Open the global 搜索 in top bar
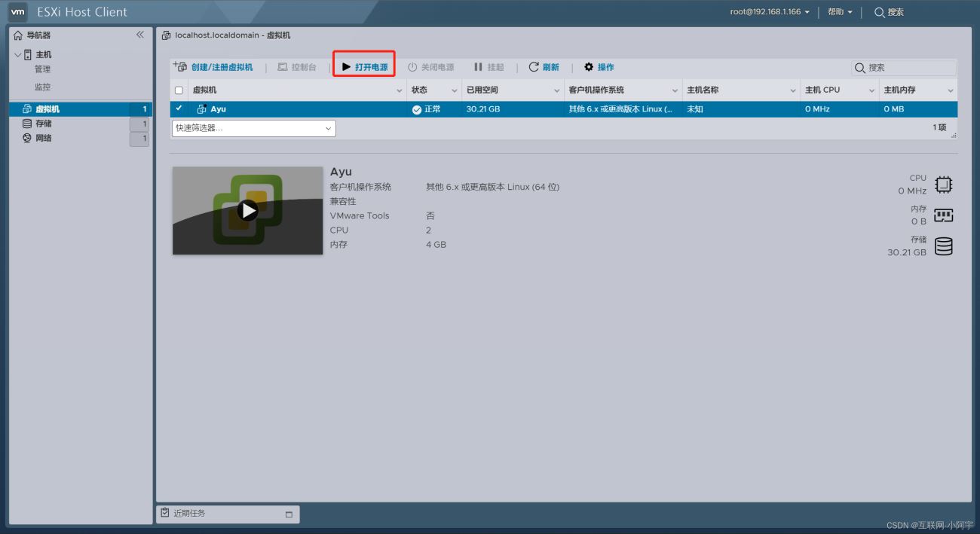 pos(889,12)
